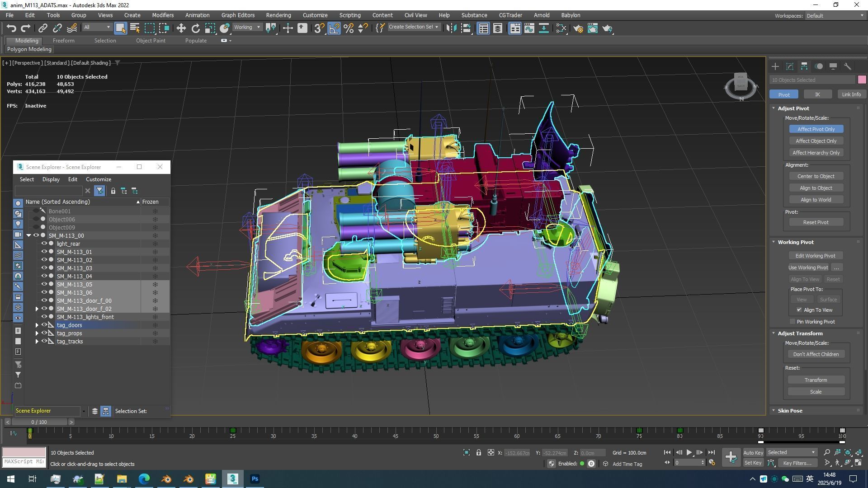Toggle the Align To View checkbox
This screenshot has height=488, width=868.
[799, 310]
